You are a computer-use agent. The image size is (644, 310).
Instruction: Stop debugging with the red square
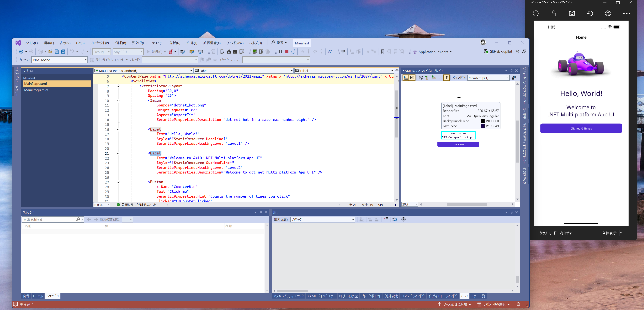pos(287,52)
